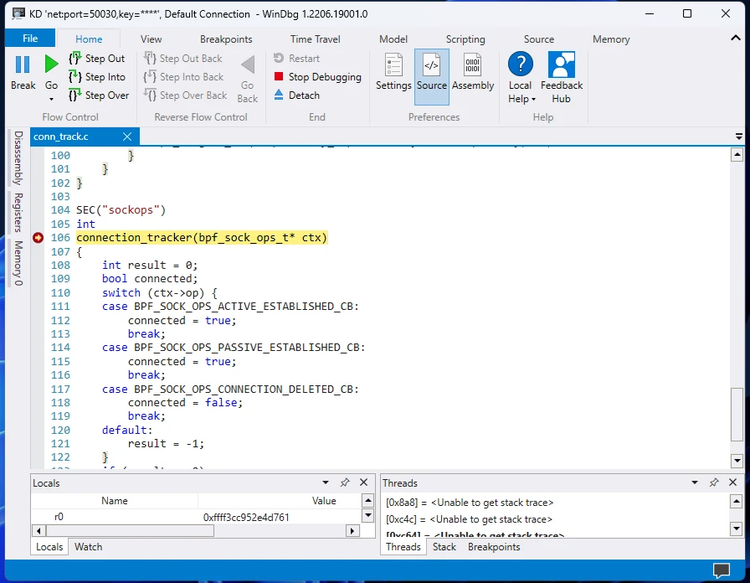The image size is (750, 583).
Task: Click Locals horizontal scrollbar left arrow
Action: point(39,530)
